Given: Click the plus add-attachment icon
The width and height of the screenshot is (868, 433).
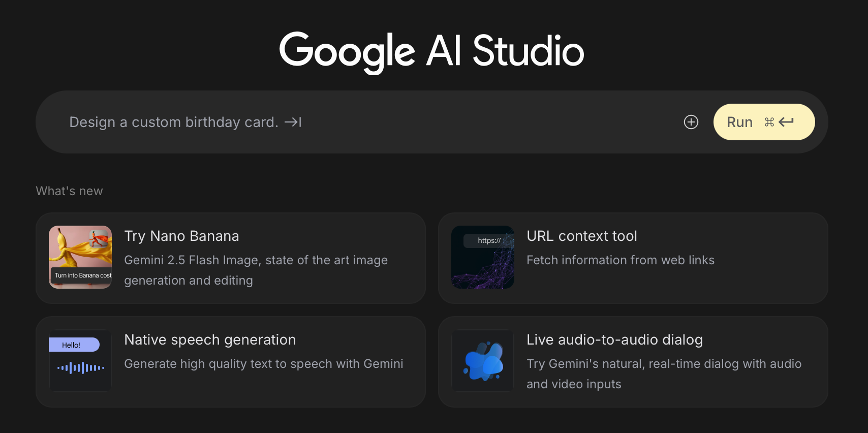Looking at the screenshot, I should tap(691, 122).
